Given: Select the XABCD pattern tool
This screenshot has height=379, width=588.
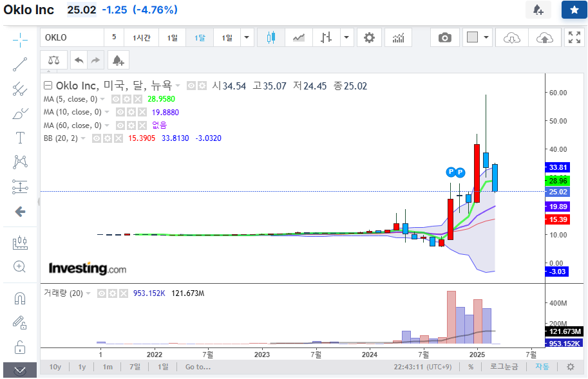Looking at the screenshot, I should (x=20, y=162).
